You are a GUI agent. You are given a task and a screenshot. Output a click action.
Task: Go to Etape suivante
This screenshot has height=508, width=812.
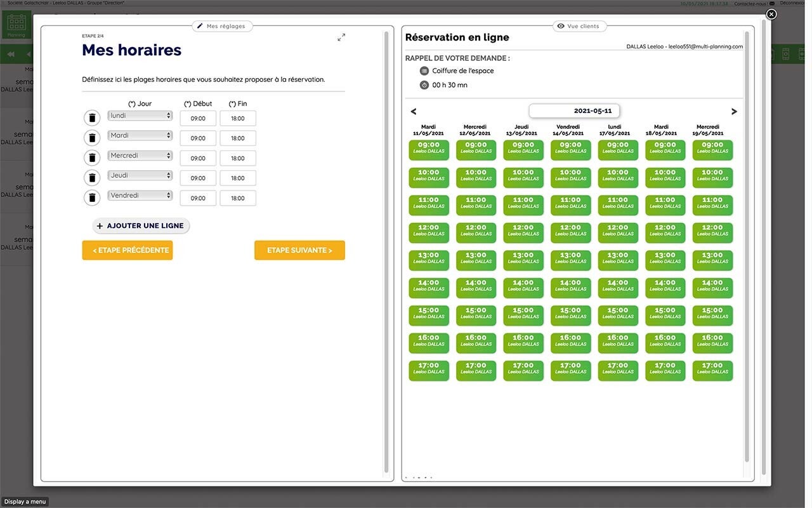(299, 250)
